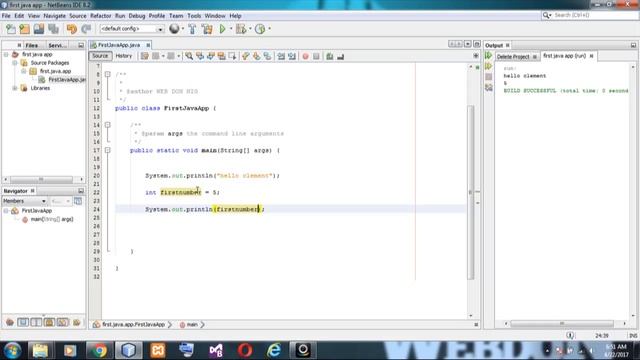Click the Debug Project toolbar icon

click(x=241, y=29)
